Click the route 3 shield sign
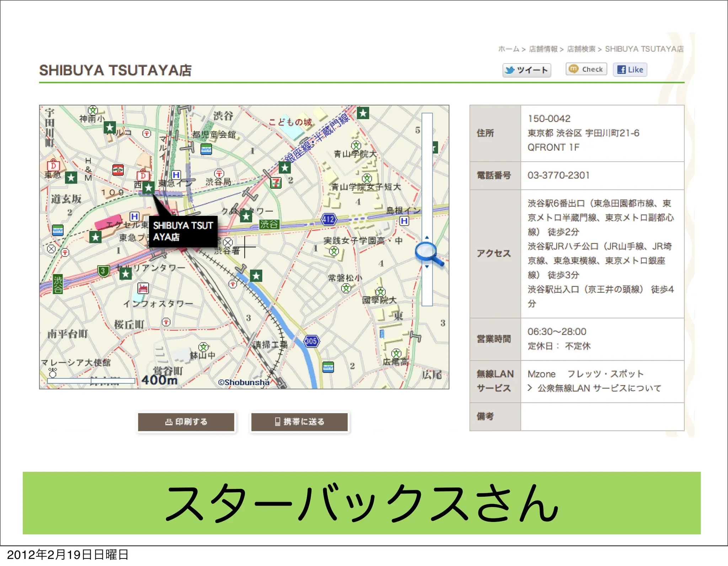 103,271
